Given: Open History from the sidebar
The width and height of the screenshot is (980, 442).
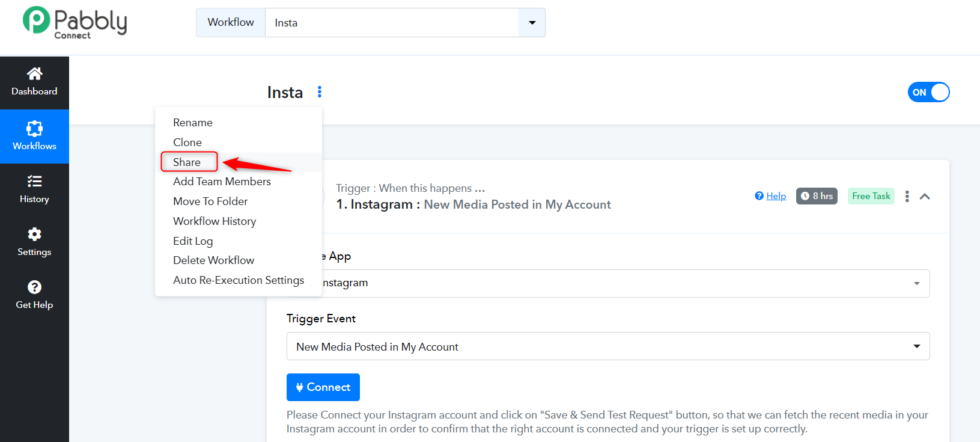Looking at the screenshot, I should [34, 189].
